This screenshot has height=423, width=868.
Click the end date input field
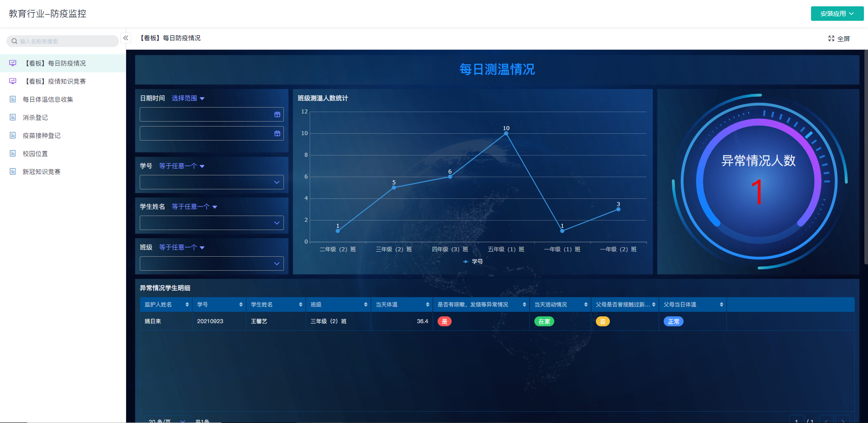(212, 133)
